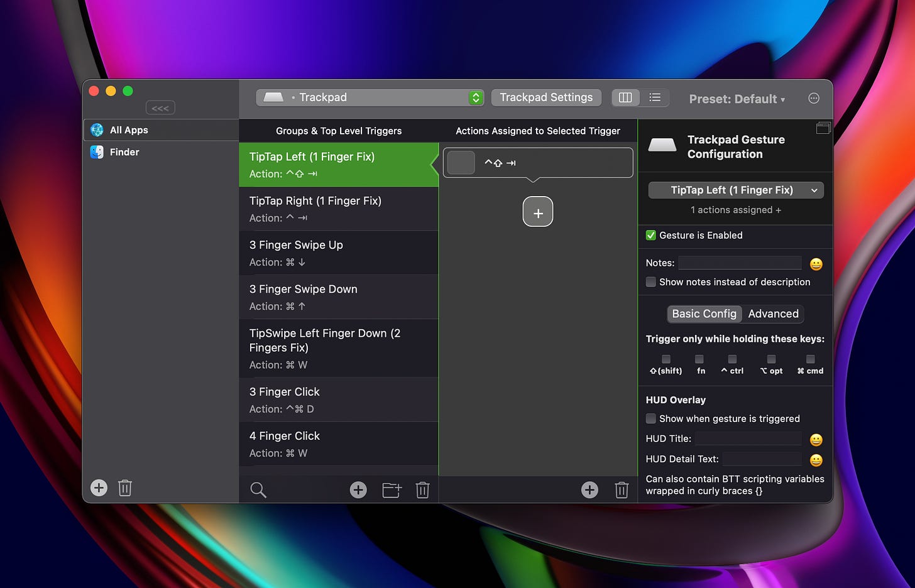Delete assigned action with trash icon
The height and width of the screenshot is (588, 915).
tap(622, 490)
